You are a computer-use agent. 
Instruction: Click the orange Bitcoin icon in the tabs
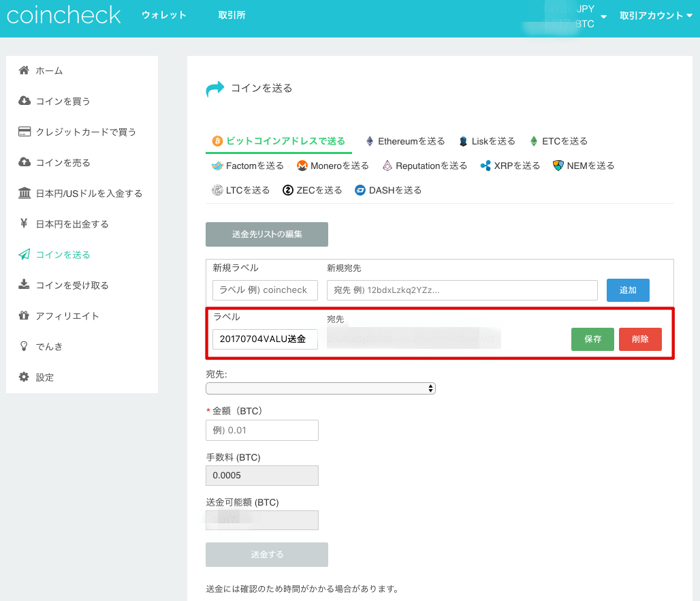pos(217,141)
